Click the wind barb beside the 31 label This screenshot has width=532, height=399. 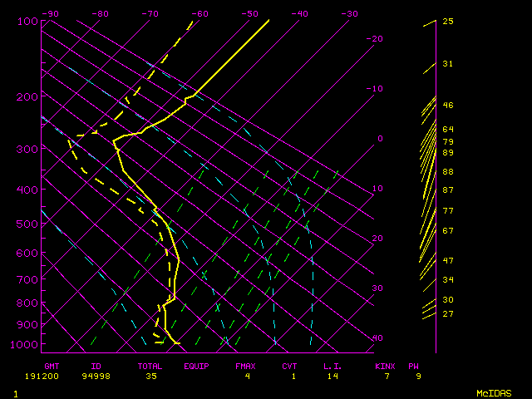[x=429, y=68]
